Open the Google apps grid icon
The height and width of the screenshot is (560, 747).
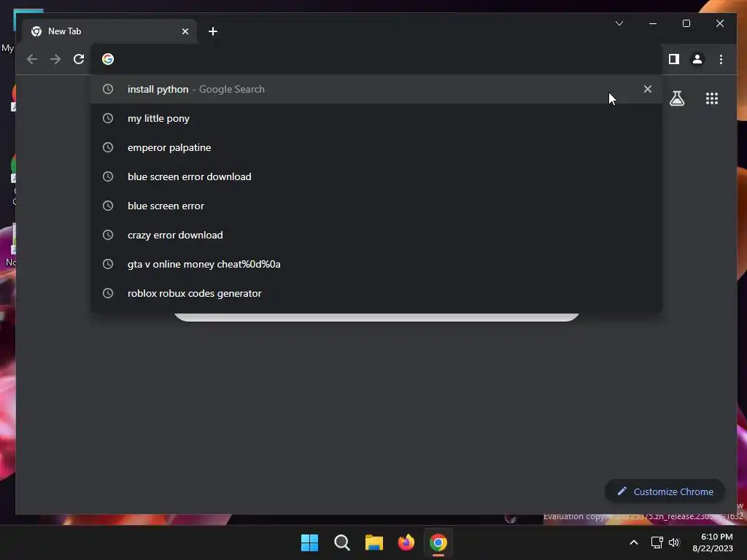point(712,98)
